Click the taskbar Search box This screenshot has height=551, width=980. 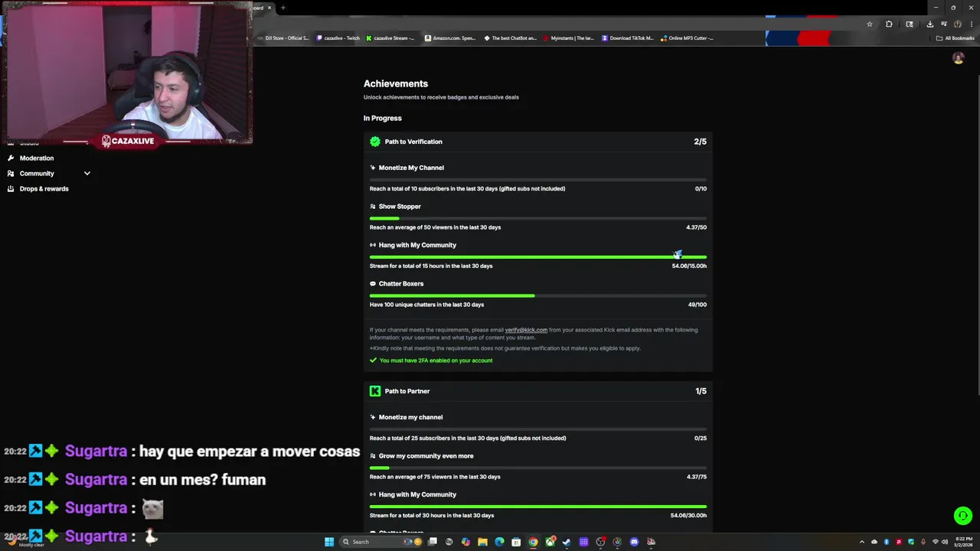[x=381, y=542]
